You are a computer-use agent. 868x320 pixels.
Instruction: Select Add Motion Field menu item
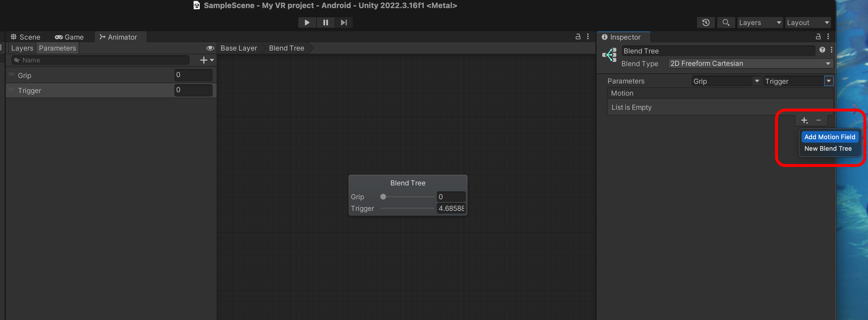pos(829,137)
